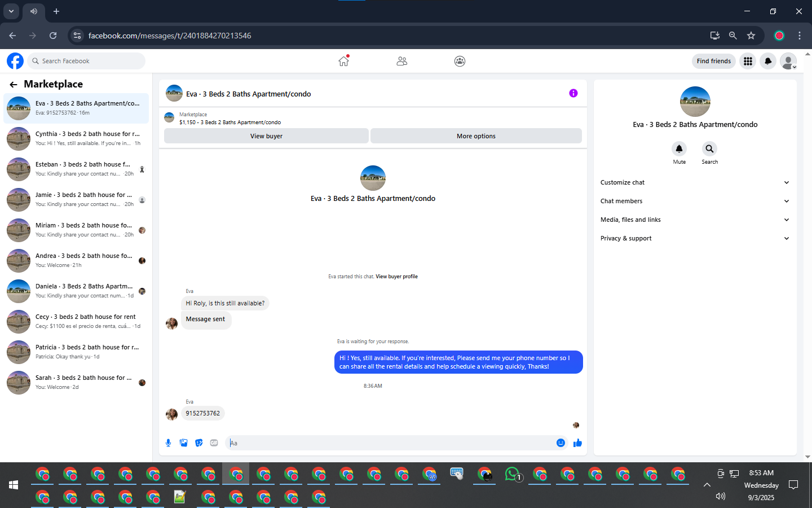The width and height of the screenshot is (812, 508).
Task: View site information icon in address bar
Action: pos(77,36)
